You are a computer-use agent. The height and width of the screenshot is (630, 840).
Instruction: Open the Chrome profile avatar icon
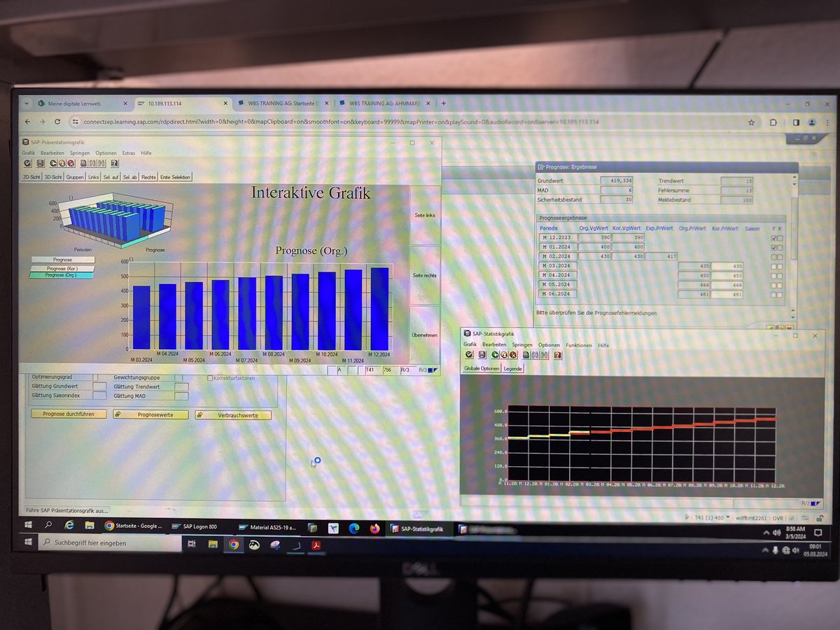(812, 122)
